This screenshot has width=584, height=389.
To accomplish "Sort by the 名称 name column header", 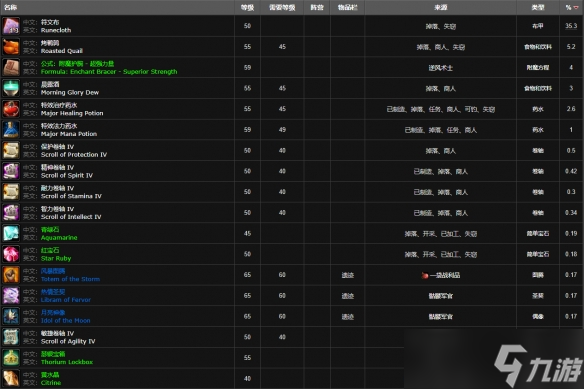I will (11, 7).
